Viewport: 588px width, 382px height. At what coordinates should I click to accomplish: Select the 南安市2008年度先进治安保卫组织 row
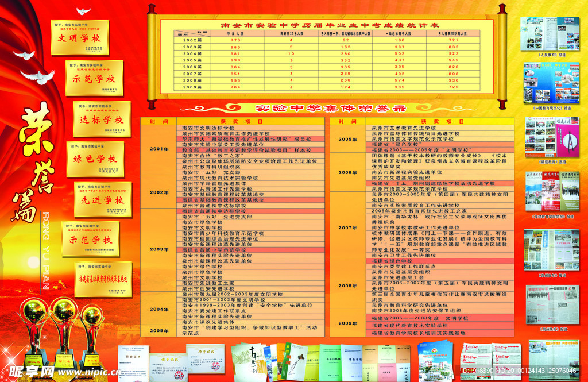pyautogui.click(x=440, y=311)
